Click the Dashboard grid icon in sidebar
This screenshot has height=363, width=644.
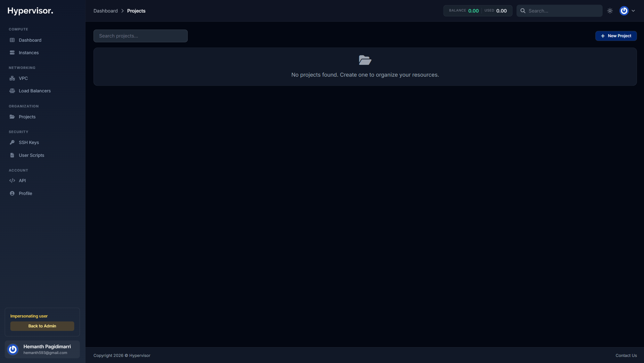pyautogui.click(x=12, y=40)
